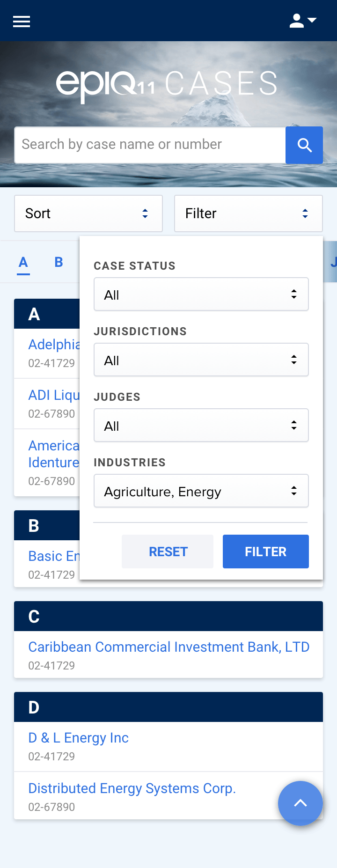The width and height of the screenshot is (337, 868).
Task: Expand the Sort dropdown
Action: (88, 213)
